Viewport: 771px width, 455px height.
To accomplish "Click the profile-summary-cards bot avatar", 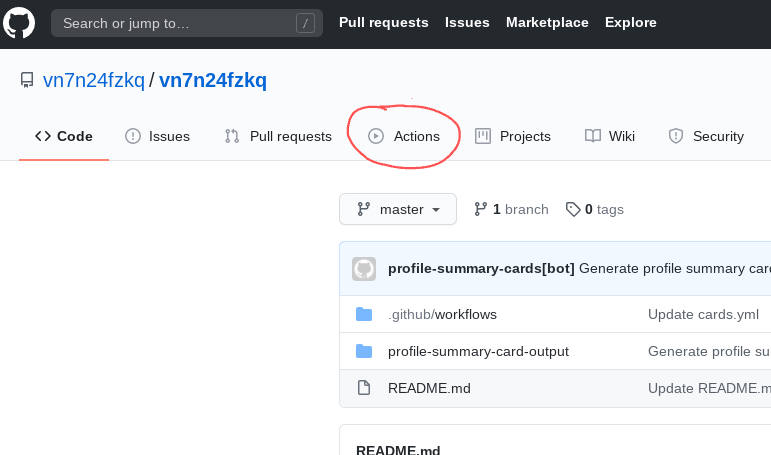I will click(364, 268).
